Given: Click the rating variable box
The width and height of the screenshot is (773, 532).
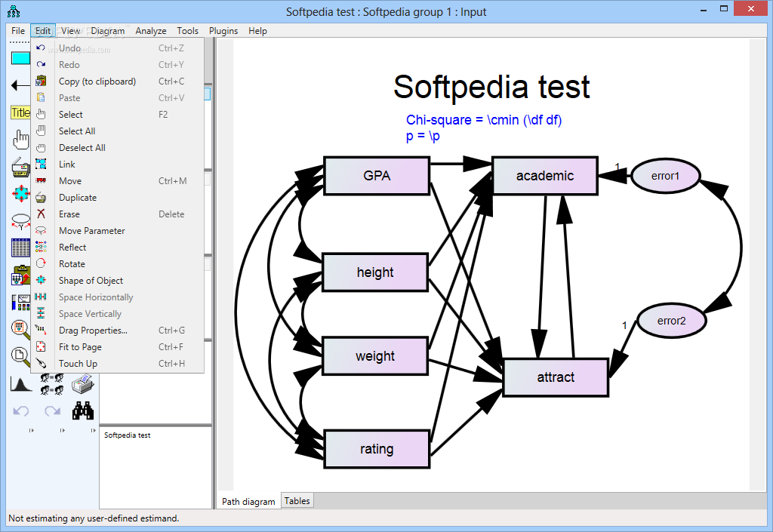Looking at the screenshot, I should [377, 449].
